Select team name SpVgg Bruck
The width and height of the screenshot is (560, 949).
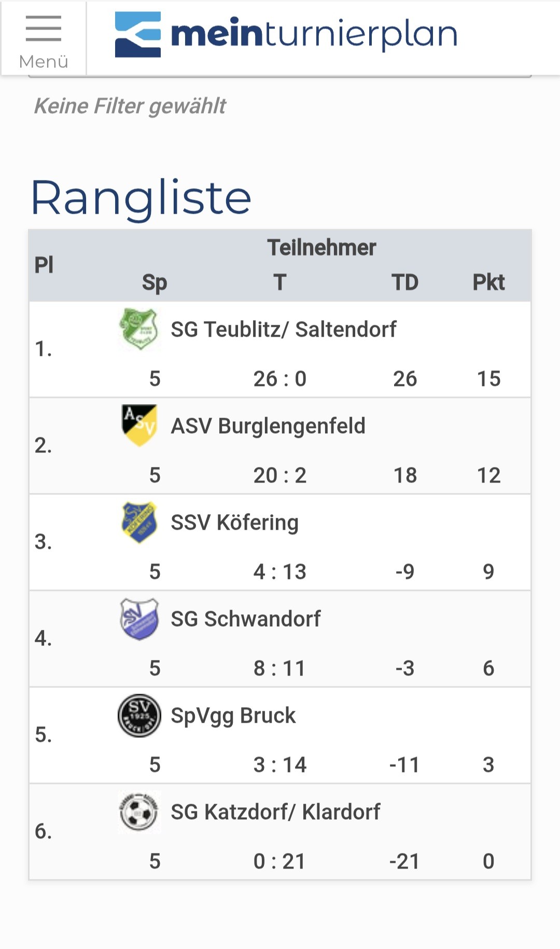(x=233, y=716)
